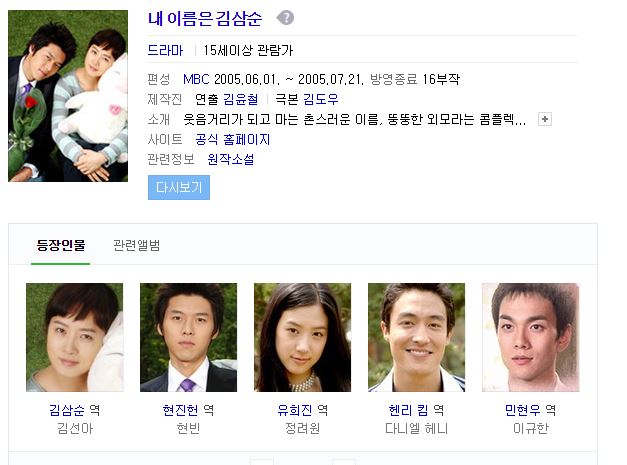Open 현진헌 역 character photo

point(188,337)
